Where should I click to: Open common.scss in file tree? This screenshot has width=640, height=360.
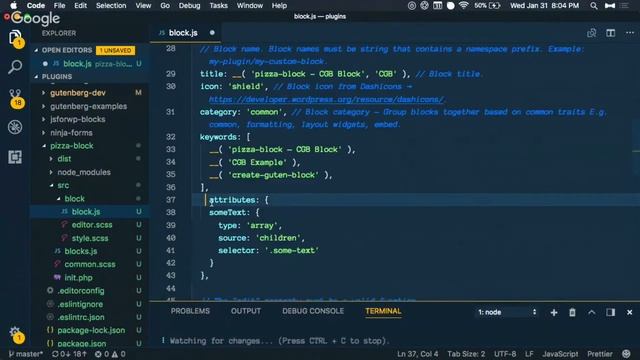89,264
